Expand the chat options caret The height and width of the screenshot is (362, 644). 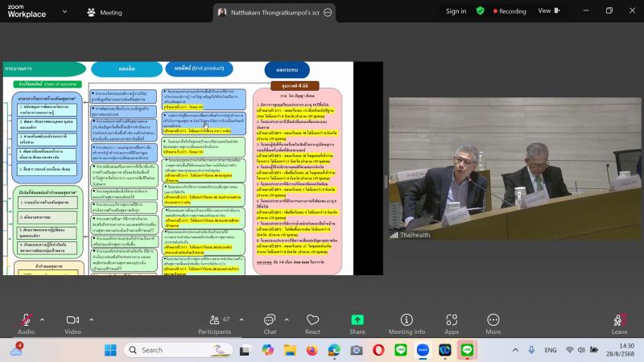click(287, 319)
